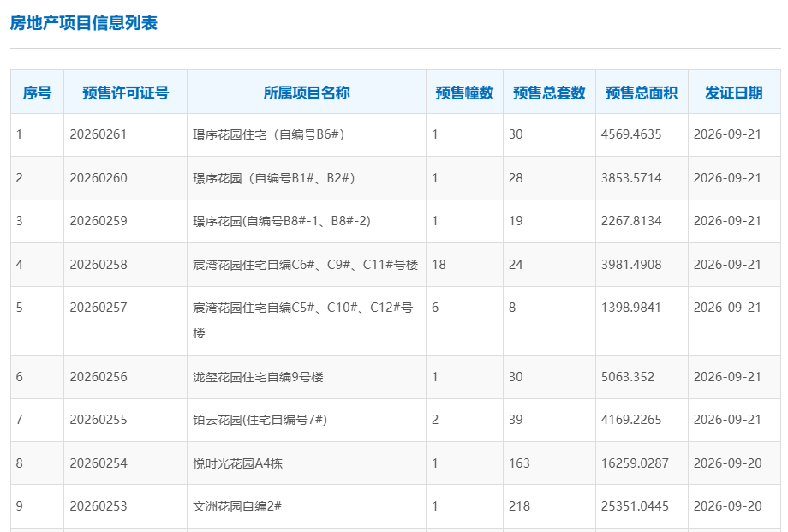Click building count 18 for 宸湾花园
This screenshot has width=788, height=532.
(x=439, y=265)
